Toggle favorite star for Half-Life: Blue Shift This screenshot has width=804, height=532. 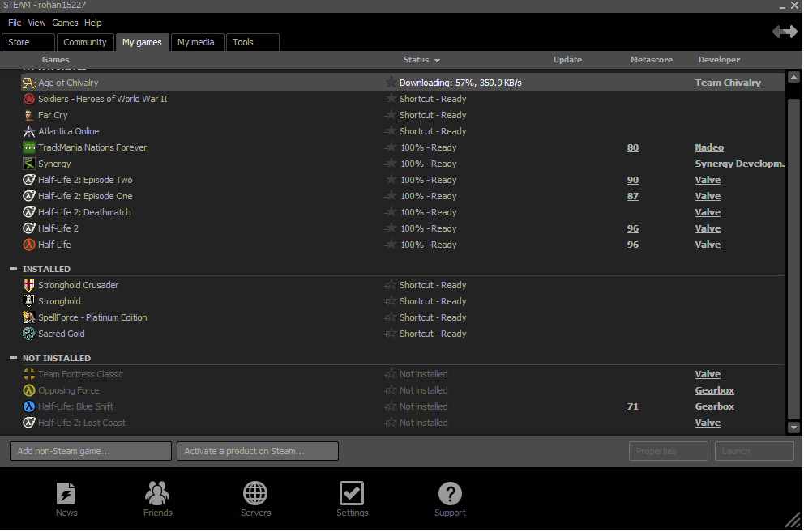tap(390, 406)
